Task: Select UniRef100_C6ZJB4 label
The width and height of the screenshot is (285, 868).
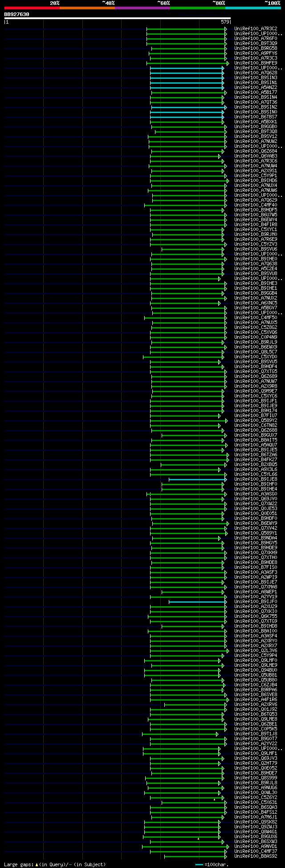Action: (x=256, y=685)
